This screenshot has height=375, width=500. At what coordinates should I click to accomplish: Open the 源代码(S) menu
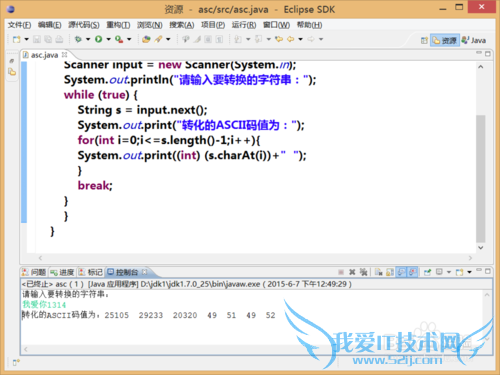pos(84,25)
